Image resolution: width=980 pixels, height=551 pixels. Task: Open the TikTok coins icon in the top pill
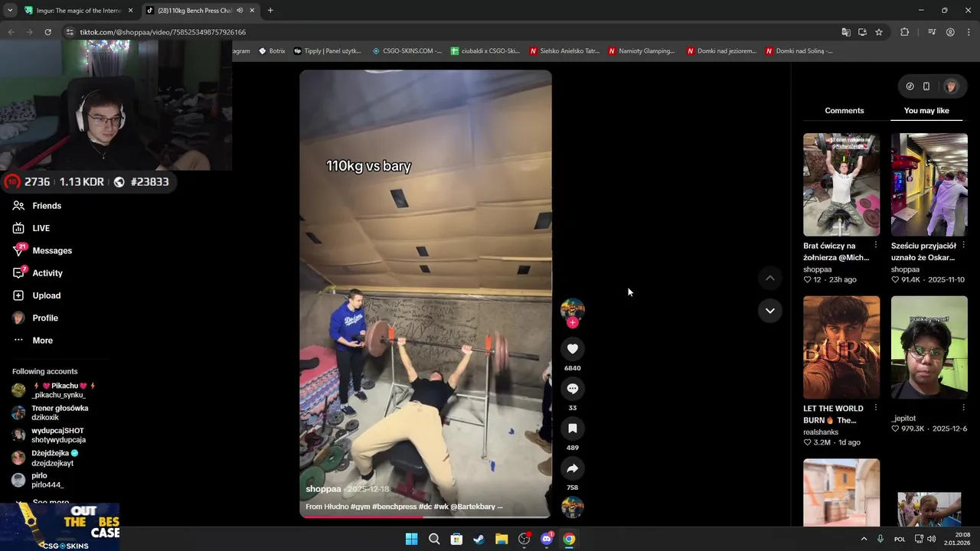(x=910, y=86)
